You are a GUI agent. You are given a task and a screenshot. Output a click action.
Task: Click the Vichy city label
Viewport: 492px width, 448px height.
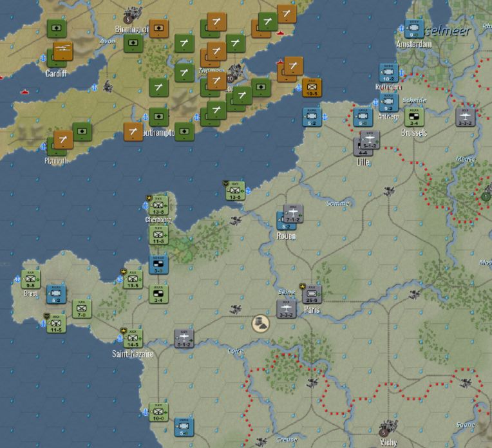388,442
